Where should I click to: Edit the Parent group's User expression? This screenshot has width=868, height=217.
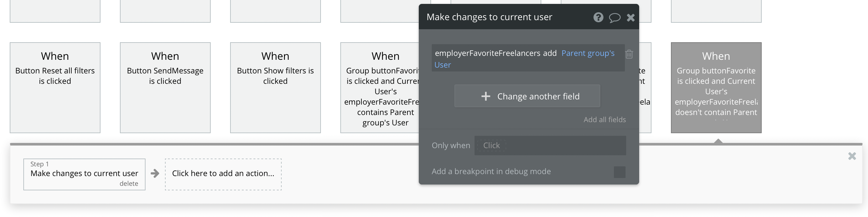[588, 53]
